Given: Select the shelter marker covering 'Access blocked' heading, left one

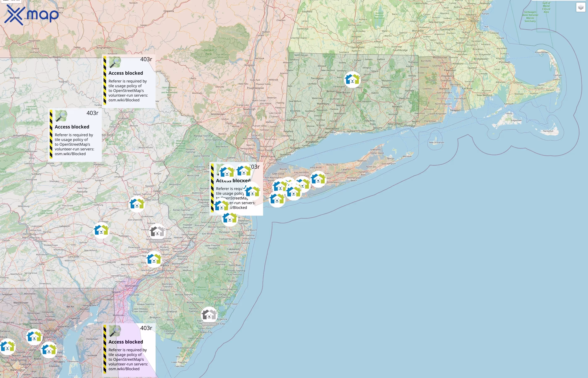Looking at the screenshot, I should (x=227, y=172).
